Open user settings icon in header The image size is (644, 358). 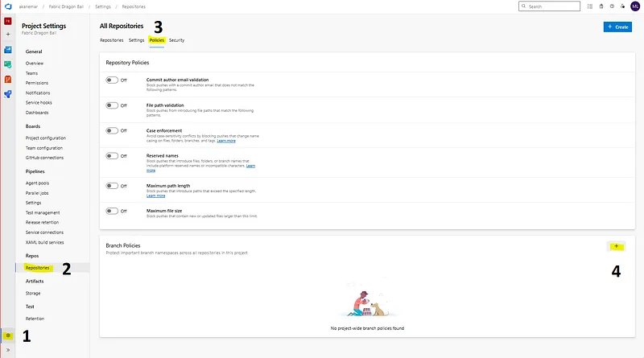point(622,6)
